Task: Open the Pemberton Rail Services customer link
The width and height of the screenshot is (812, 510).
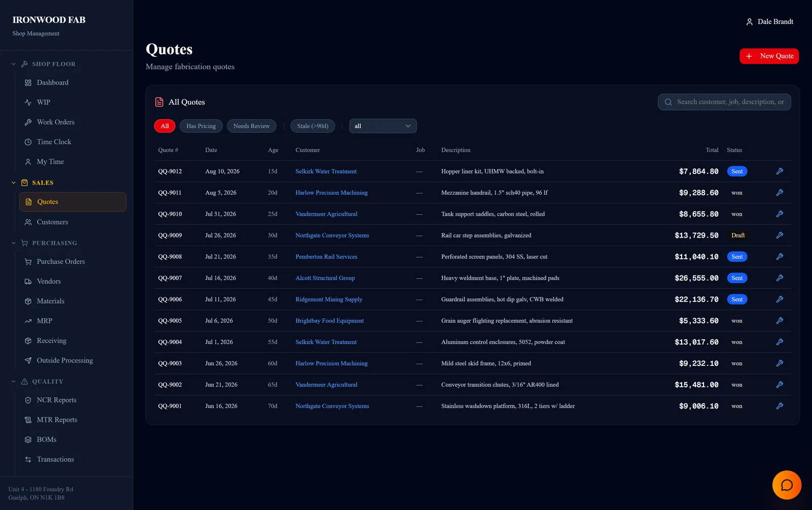Action: coord(326,257)
